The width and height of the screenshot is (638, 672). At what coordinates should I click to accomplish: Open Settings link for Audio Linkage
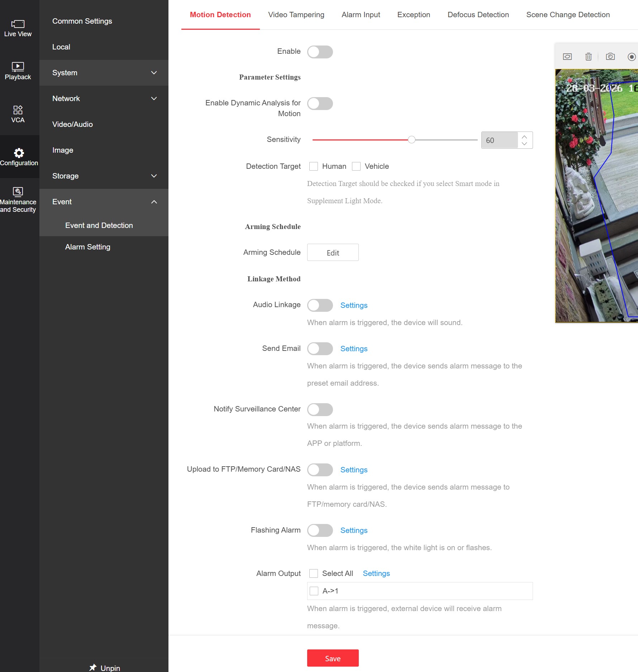(x=354, y=305)
